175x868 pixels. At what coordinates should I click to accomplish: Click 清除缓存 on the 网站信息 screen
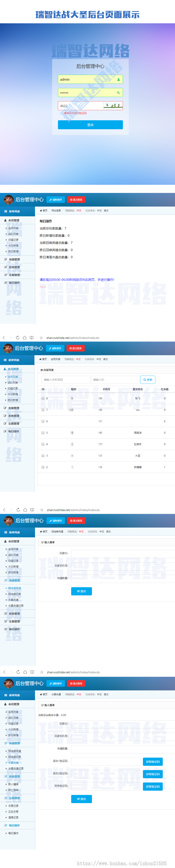[x=56, y=200]
